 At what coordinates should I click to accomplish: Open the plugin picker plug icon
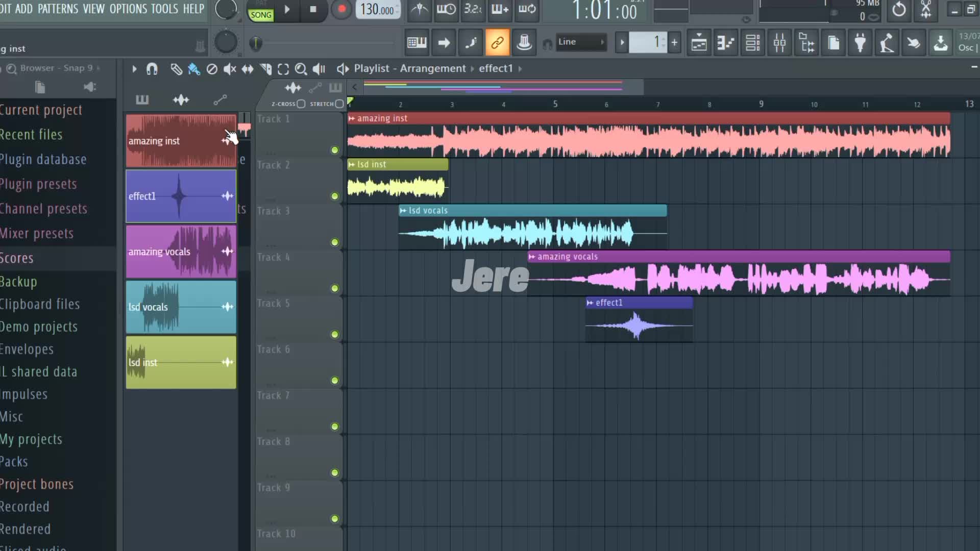click(860, 43)
